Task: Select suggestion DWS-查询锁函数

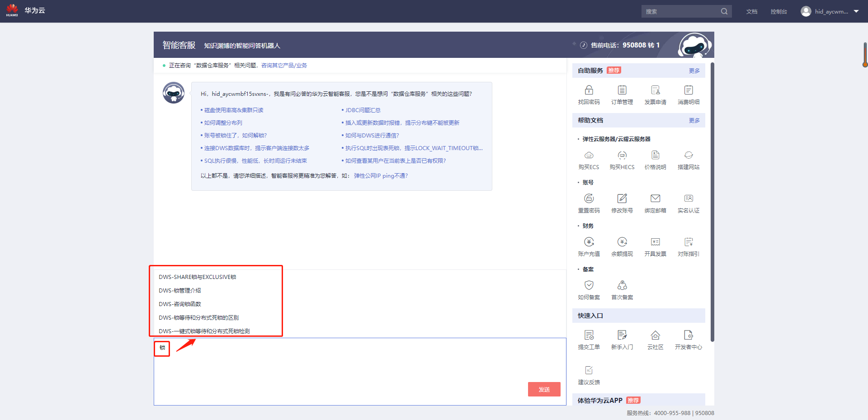Action: click(x=180, y=304)
